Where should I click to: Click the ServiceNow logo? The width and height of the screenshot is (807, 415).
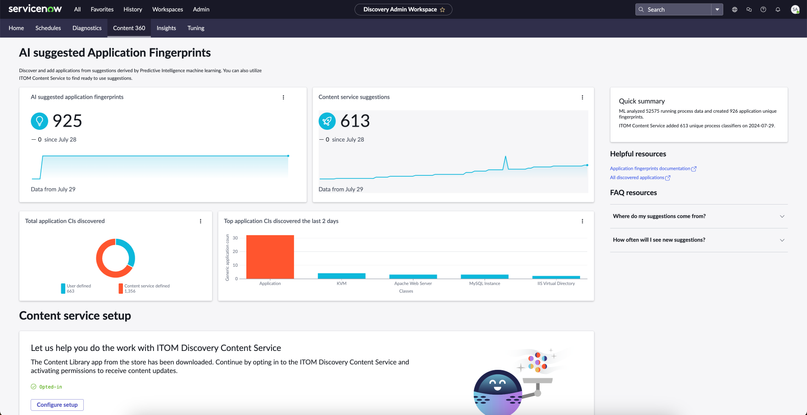pos(37,9)
